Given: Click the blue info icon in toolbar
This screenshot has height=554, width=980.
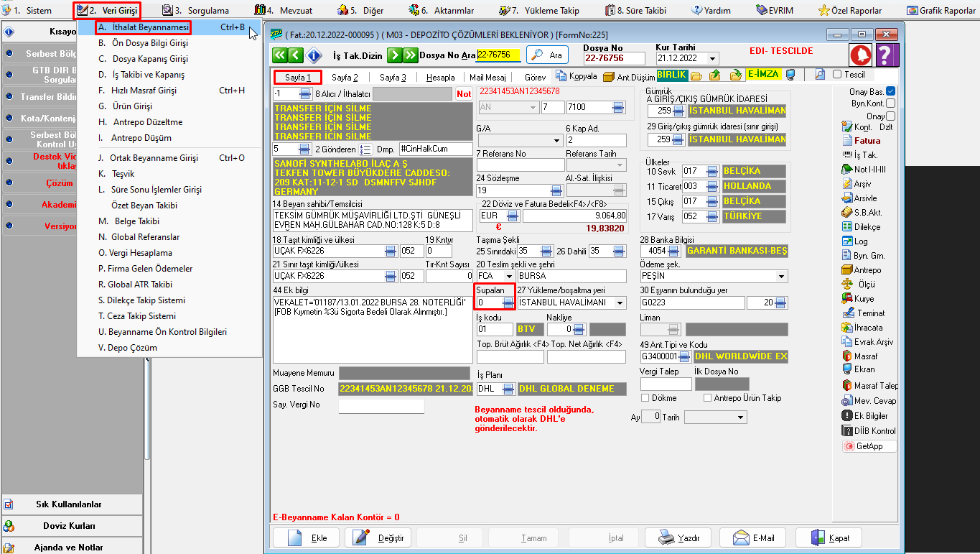Looking at the screenshot, I should pyautogui.click(x=314, y=55).
